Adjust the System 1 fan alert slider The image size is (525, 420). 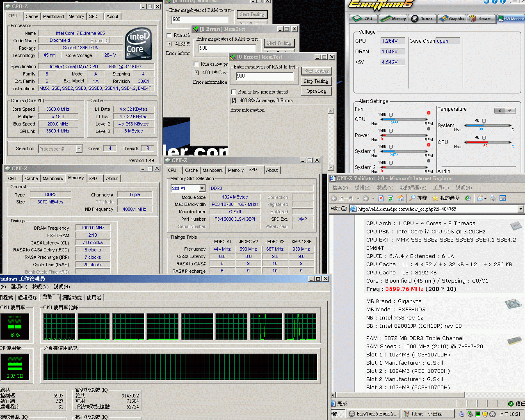pyautogui.click(x=391, y=147)
